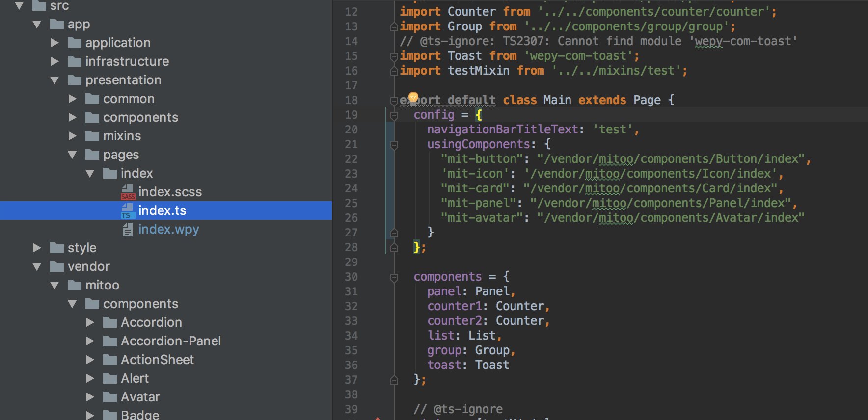Fold the usingComponents block at line 21
The height and width of the screenshot is (420, 868).
(394, 145)
